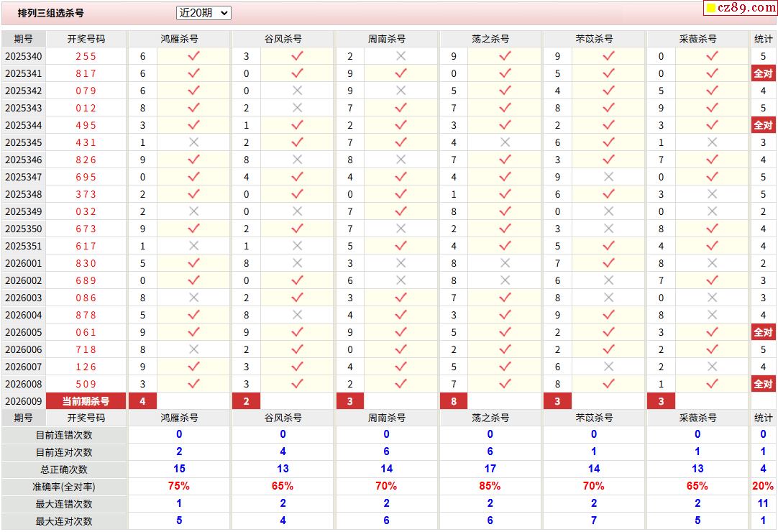Image resolution: width=778 pixels, height=532 pixels.
Task: Click the red 当前期杀号 label cell
Action: (x=86, y=401)
